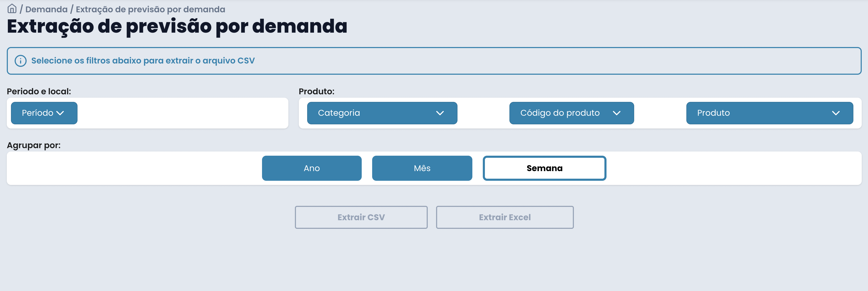
Task: Click the chevron arrow beside Período
Action: tap(60, 113)
